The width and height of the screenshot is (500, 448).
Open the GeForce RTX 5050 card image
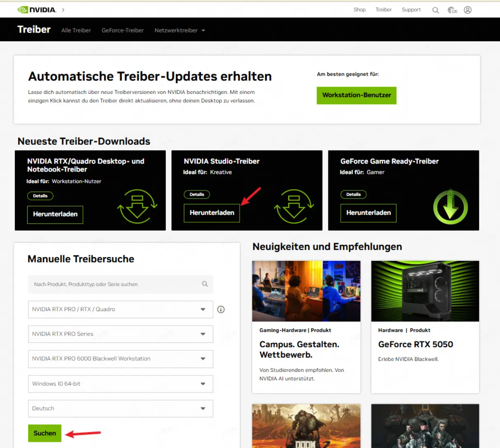pos(425,291)
